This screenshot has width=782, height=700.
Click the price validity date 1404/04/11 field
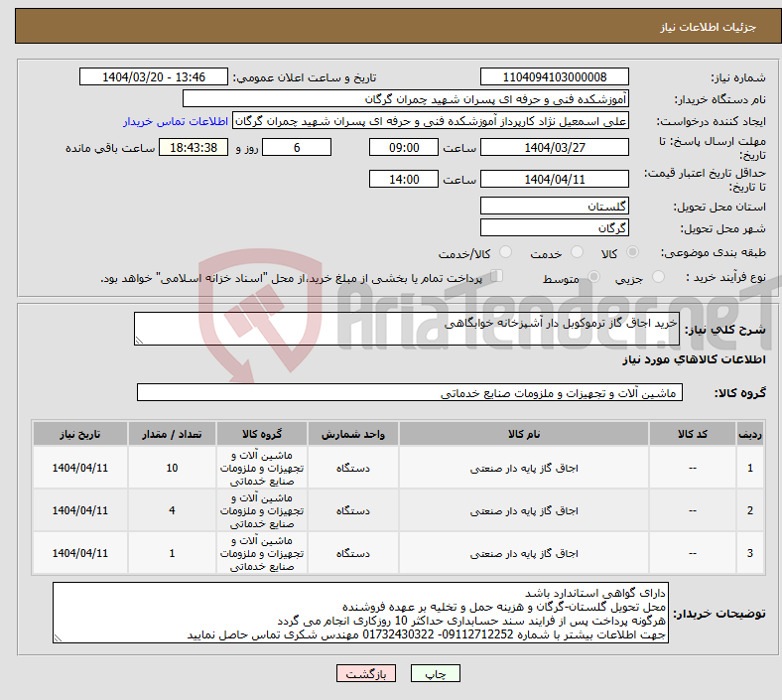point(555,179)
